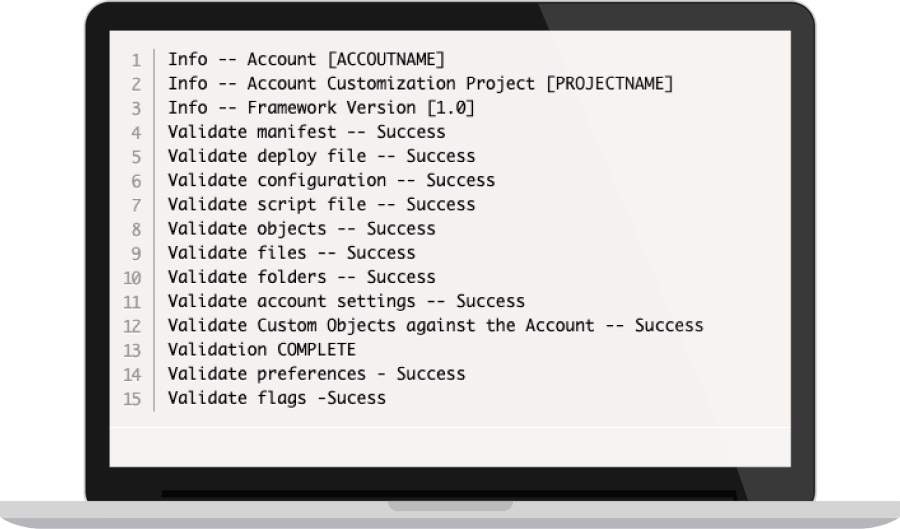The width and height of the screenshot is (900, 529).
Task: Click the 'Validate manifest -- Success' line
Action: pos(306,132)
